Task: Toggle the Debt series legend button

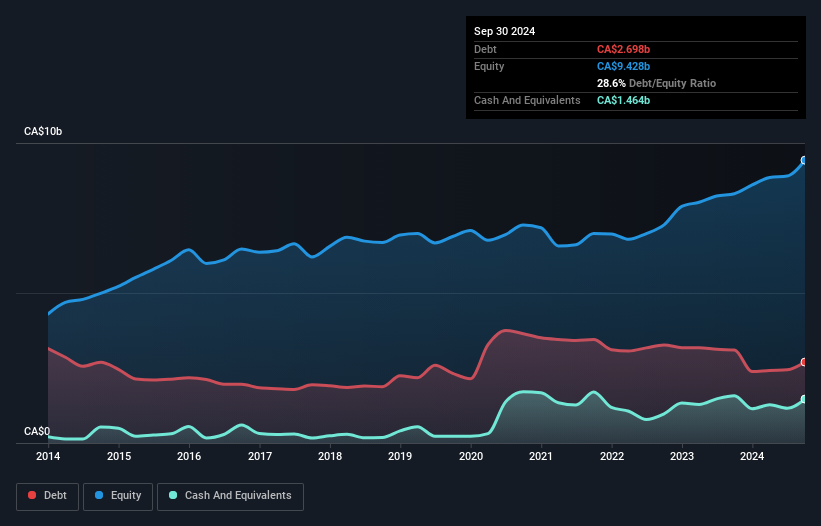Action: (x=47, y=496)
